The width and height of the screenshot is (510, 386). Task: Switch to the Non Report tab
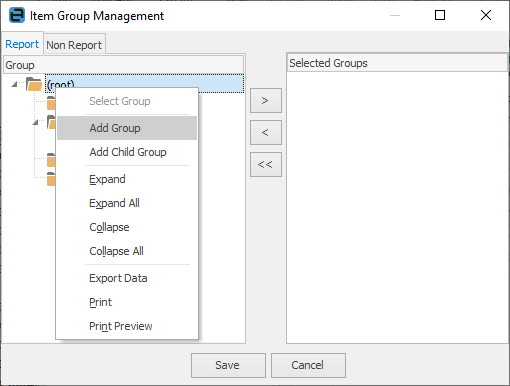[74, 45]
